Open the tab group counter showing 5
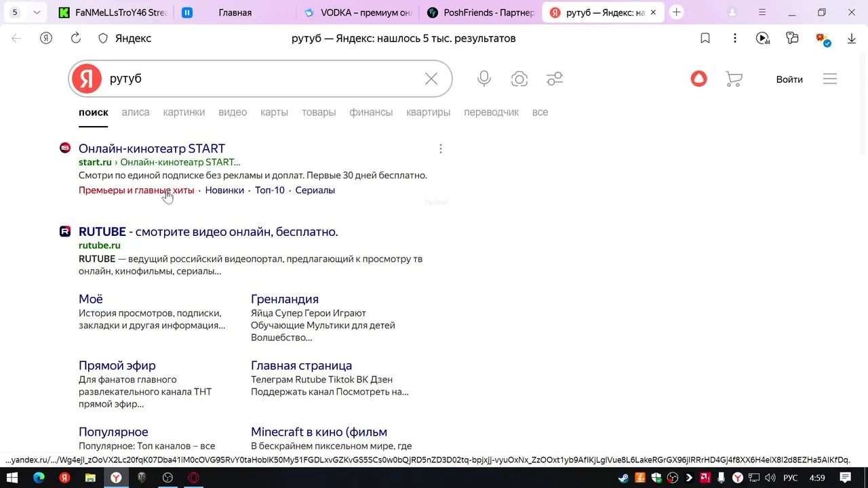868x488 pixels. point(15,12)
